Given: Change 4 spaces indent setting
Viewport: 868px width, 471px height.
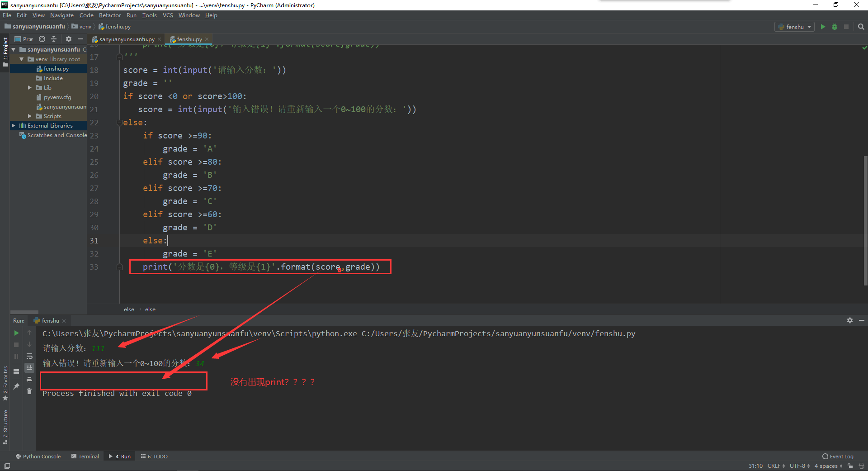Looking at the screenshot, I should [x=828, y=466].
